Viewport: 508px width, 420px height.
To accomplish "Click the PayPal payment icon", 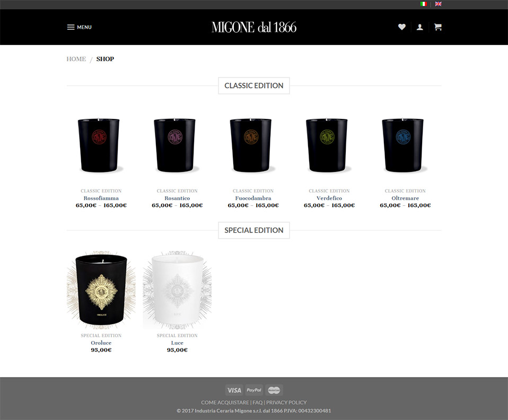I will point(254,390).
